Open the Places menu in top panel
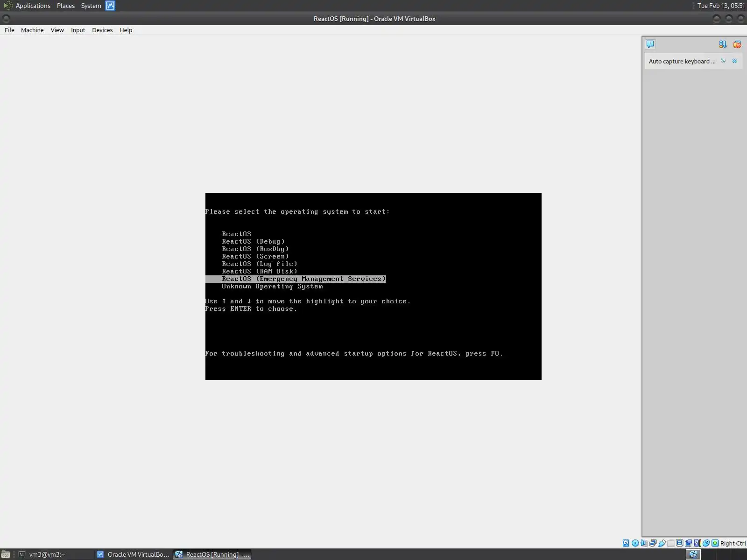 [x=66, y=6]
